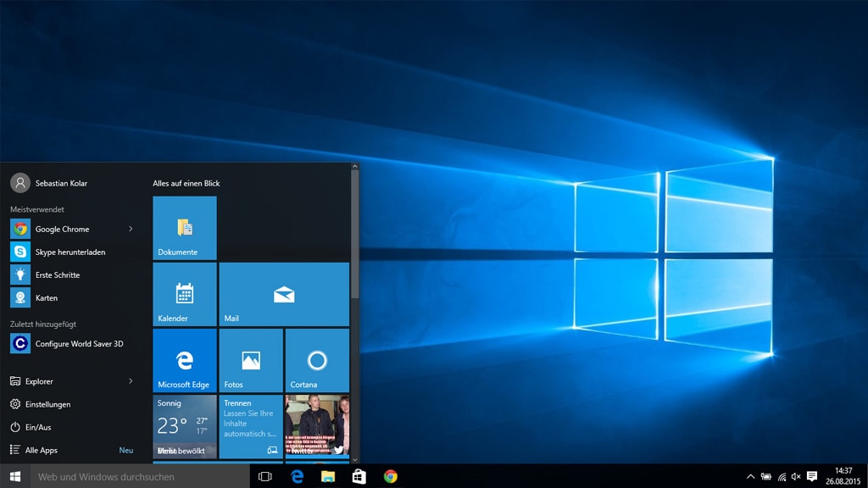The height and width of the screenshot is (488, 868).
Task: Expand the Explorer jump list arrow
Action: [x=131, y=381]
